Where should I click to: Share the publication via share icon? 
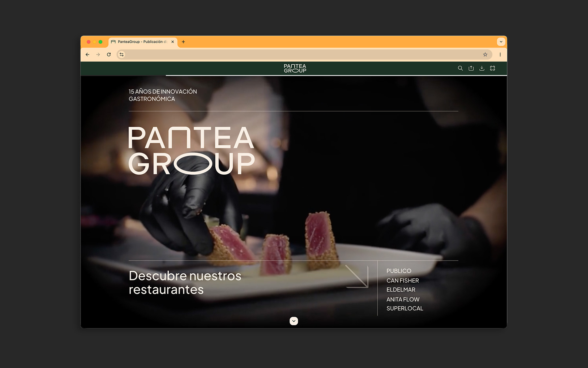click(x=471, y=68)
